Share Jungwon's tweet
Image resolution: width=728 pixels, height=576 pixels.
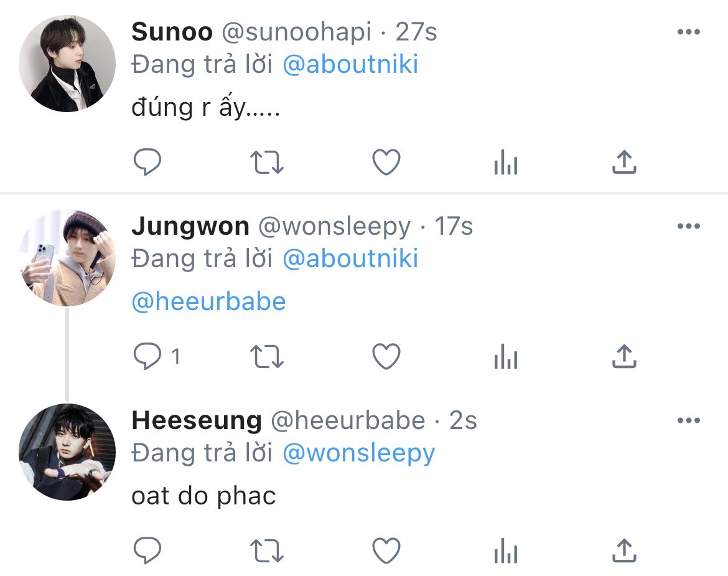tap(624, 356)
